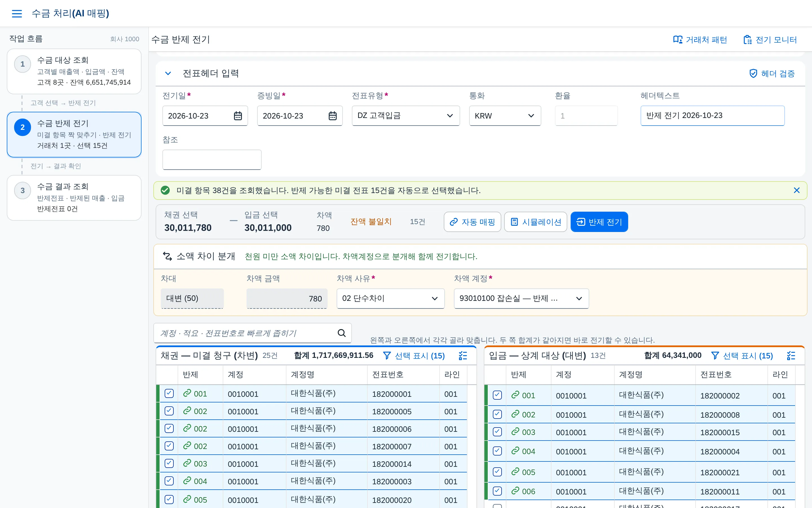Screen dimensions: 812x508
Task: Select step 2 수금 반제 전기
Action: pyautogui.click(x=74, y=134)
